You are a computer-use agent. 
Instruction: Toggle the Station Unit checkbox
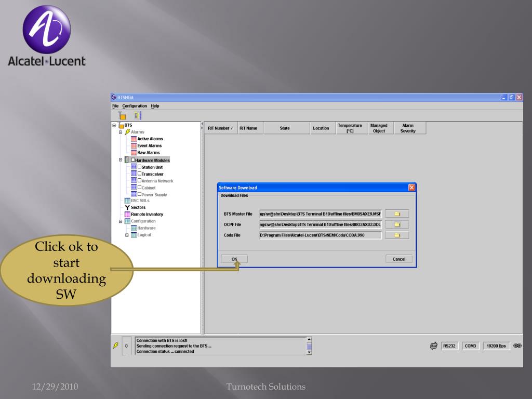(139, 167)
